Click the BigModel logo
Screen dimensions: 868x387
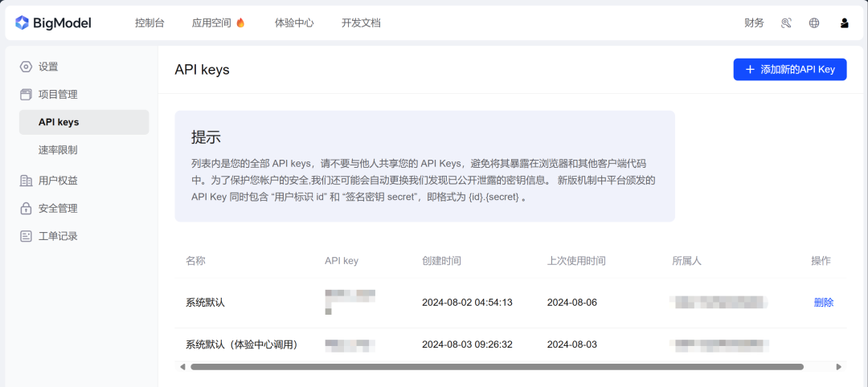[53, 22]
